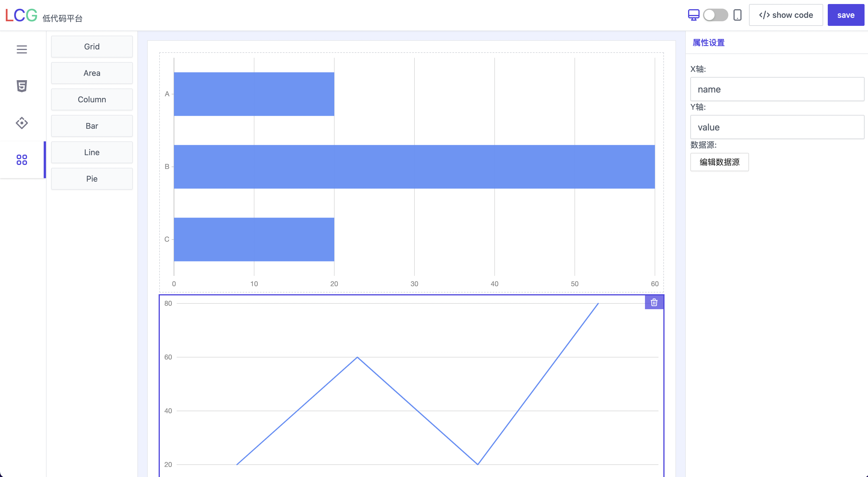Select the Bar chart icon
This screenshot has width=868, height=477.
tap(92, 126)
